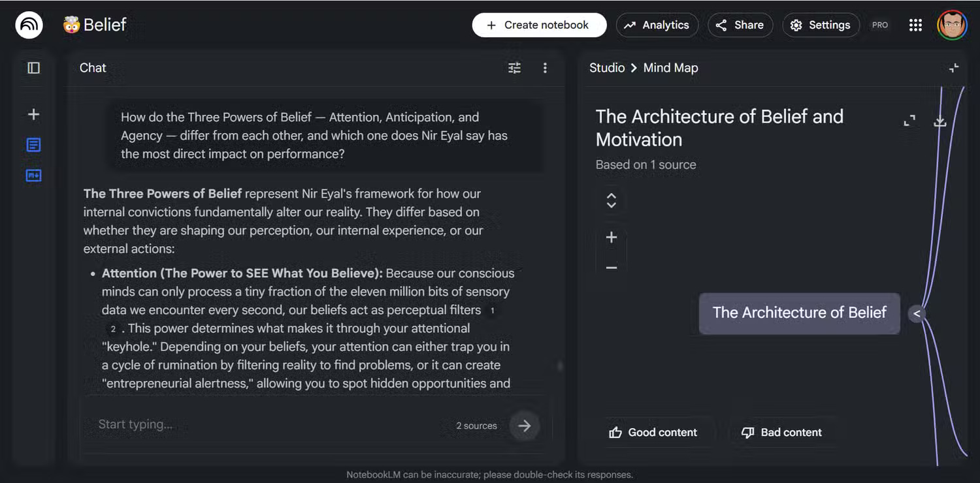
Task: Expand or collapse all mind map nodes
Action: point(612,200)
